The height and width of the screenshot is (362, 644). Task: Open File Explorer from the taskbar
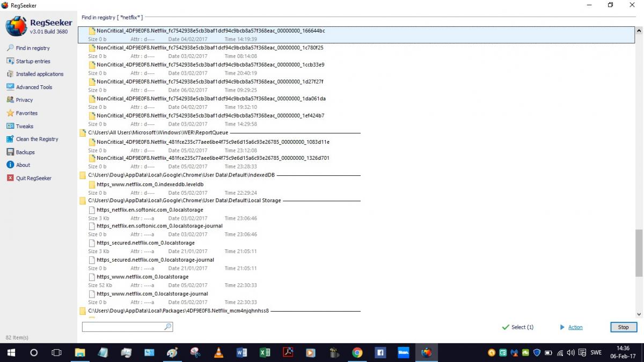click(79, 352)
